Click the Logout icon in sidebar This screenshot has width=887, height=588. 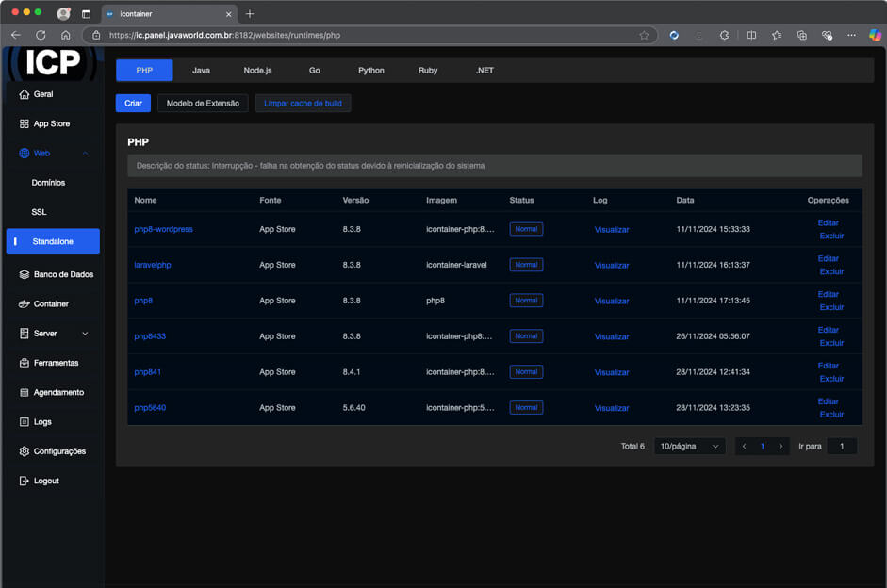(x=25, y=481)
